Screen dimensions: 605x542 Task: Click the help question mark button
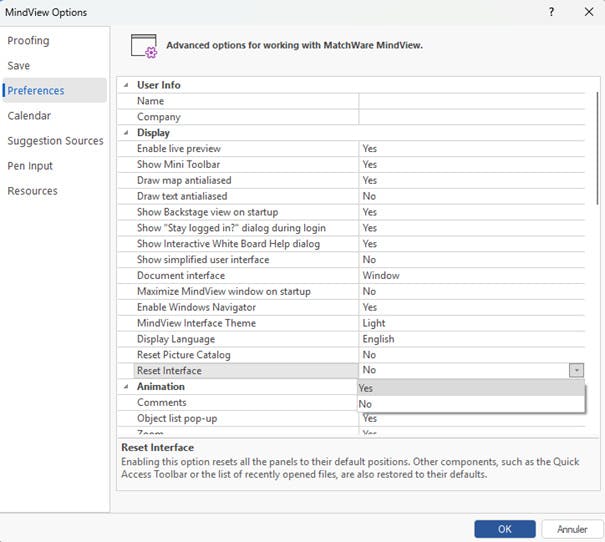point(551,12)
